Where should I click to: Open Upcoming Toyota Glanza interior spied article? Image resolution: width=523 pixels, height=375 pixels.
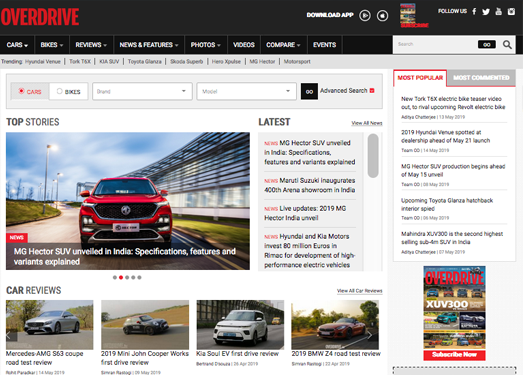coord(447,204)
